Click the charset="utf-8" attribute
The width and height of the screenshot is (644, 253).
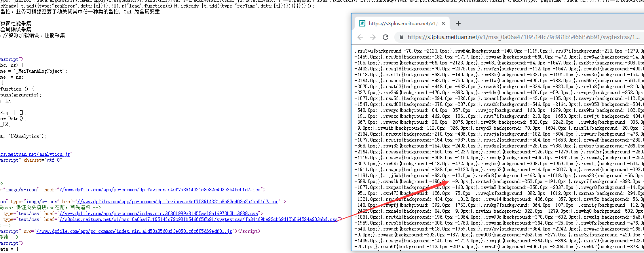(x=43, y=160)
